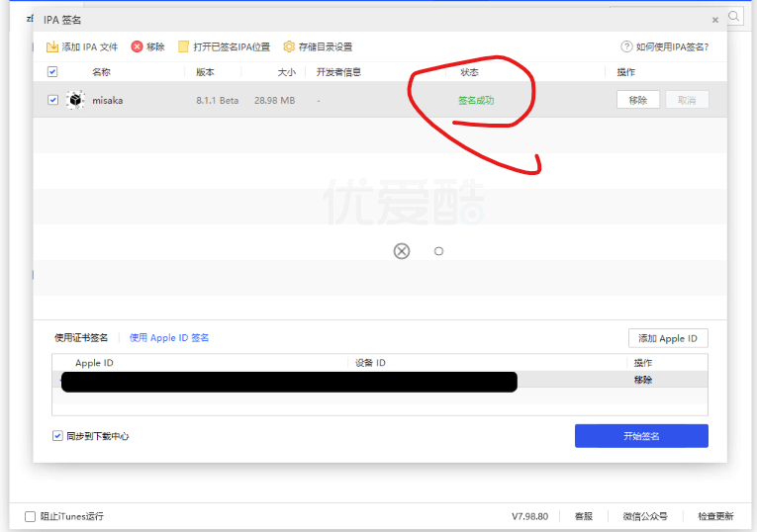This screenshot has width=757, height=532.
Task: Select 使用 Apple ID 签名 tab
Action: pos(169,337)
